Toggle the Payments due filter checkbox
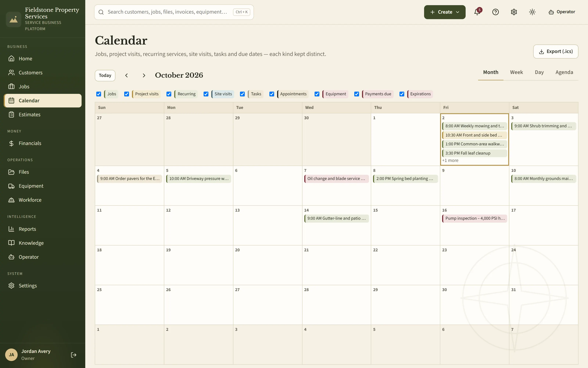This screenshot has width=588, height=368. [356, 94]
